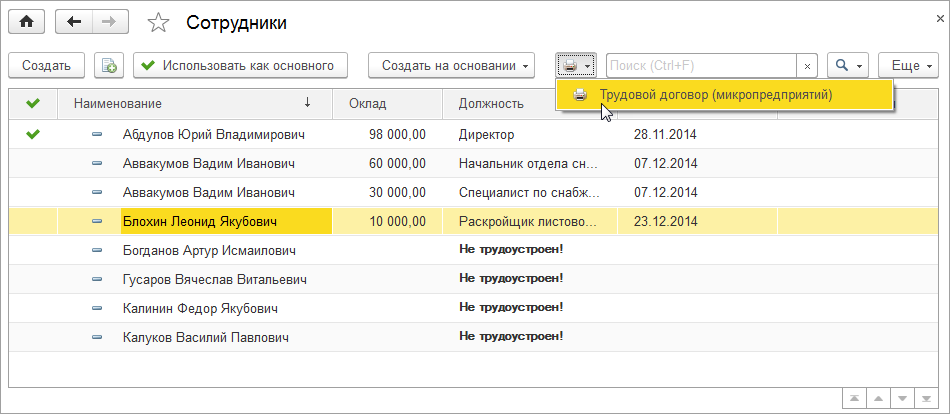This screenshot has width=950, height=414.
Task: Click the copy-create icon next to Создать
Action: point(109,66)
